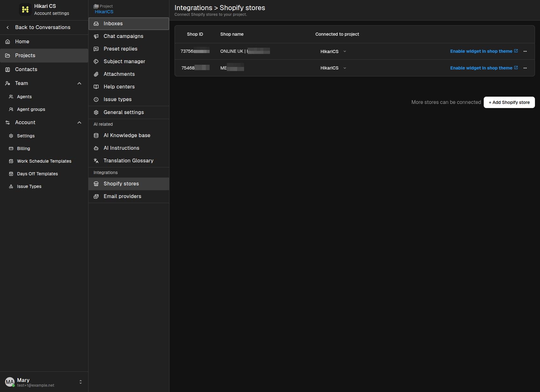Click the Home house icon
Image resolution: width=540 pixels, height=392 pixels.
click(8, 42)
